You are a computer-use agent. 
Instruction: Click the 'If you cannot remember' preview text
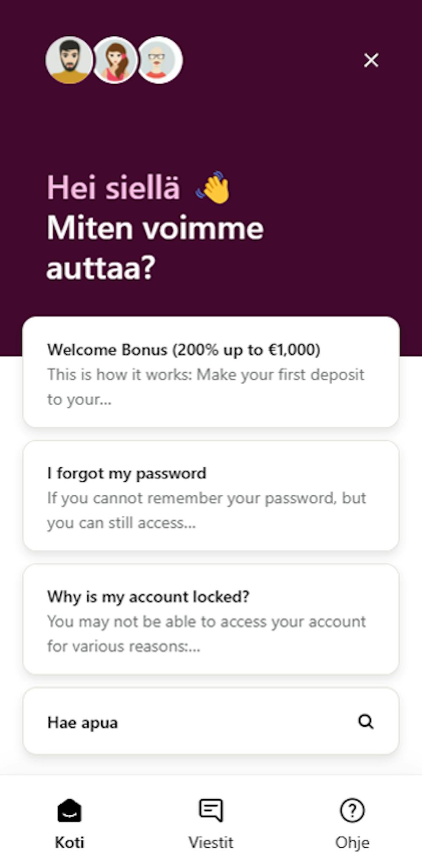click(x=206, y=510)
